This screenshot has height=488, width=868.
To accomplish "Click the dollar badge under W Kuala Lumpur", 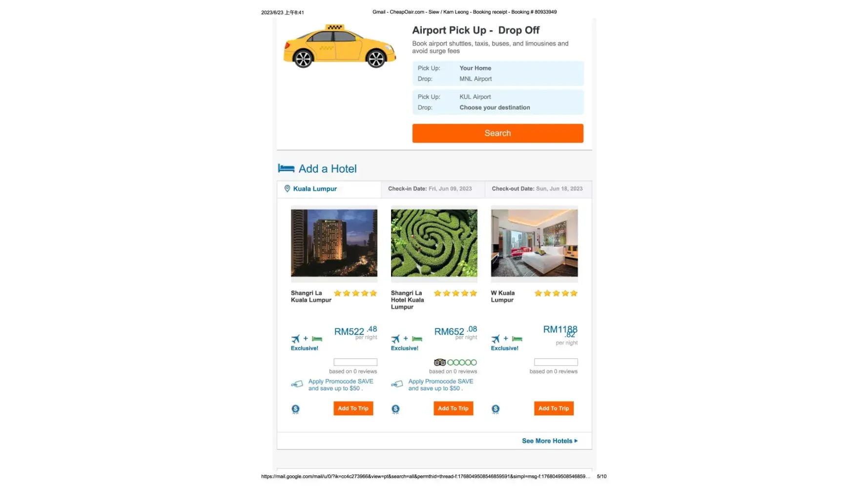I will (x=496, y=409).
